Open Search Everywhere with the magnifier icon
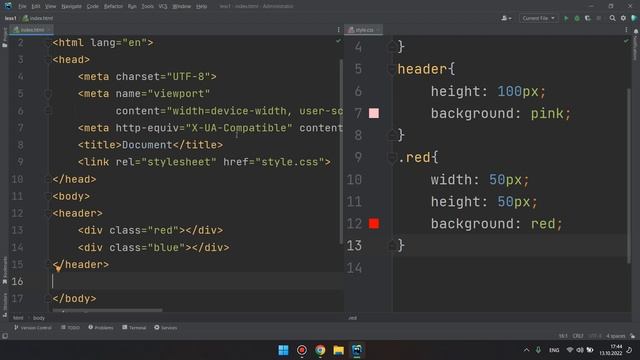Image resolution: width=640 pixels, height=360 pixels. click(612, 18)
